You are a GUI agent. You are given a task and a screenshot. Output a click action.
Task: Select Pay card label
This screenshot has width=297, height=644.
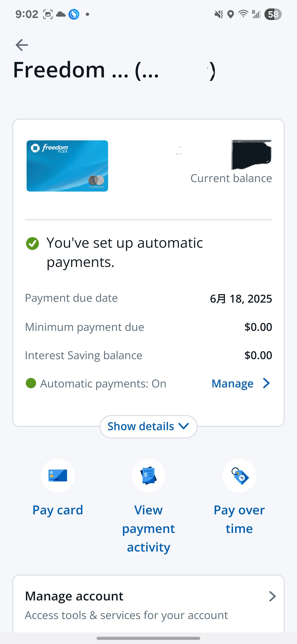coord(58,510)
